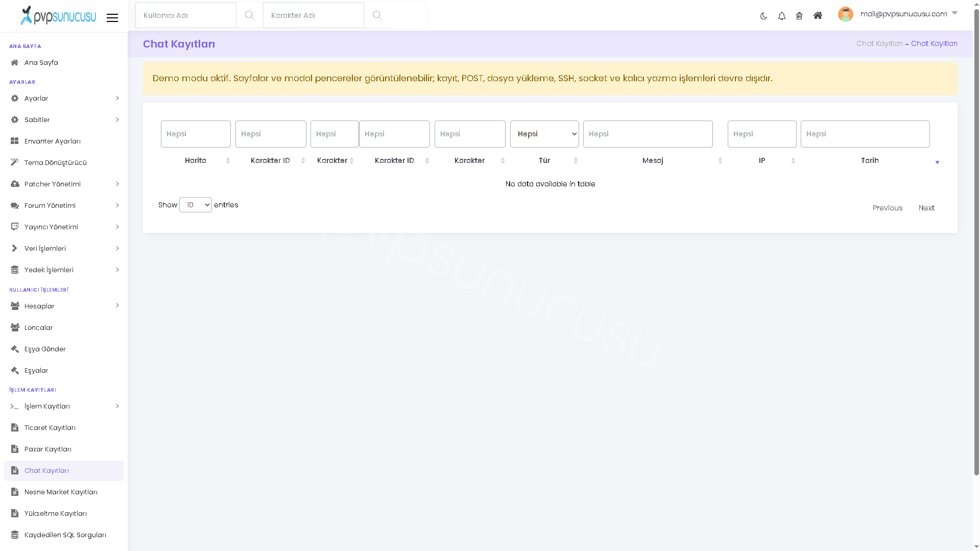Sort table by Tarih column
980x551 pixels.
click(x=870, y=160)
